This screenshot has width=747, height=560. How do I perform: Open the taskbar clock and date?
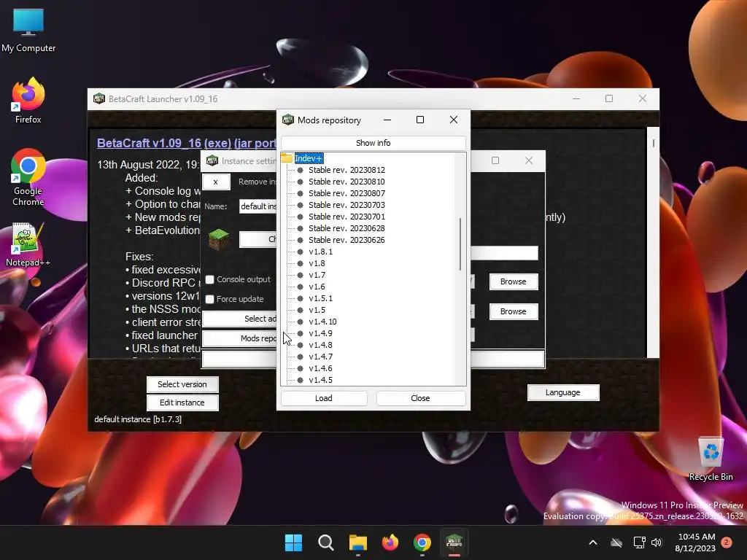(x=696, y=542)
